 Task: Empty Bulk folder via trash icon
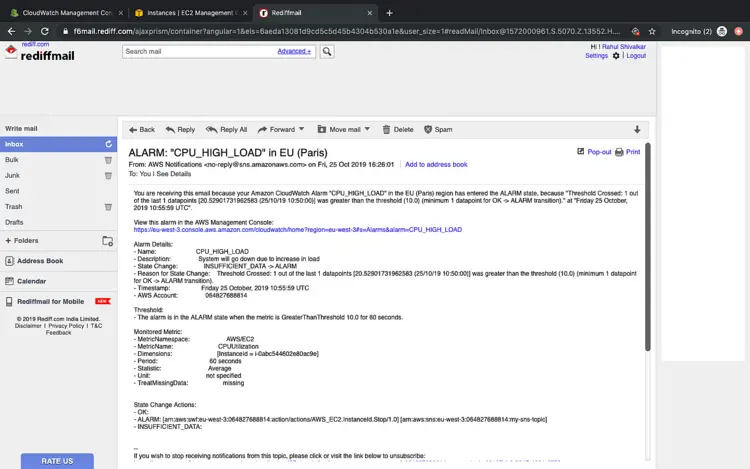[x=108, y=160]
